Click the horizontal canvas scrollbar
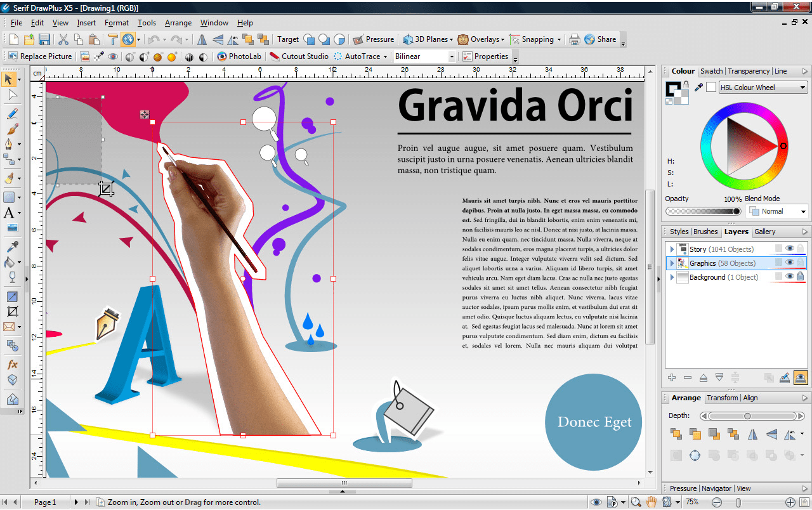The height and width of the screenshot is (510, 812). coord(344,482)
